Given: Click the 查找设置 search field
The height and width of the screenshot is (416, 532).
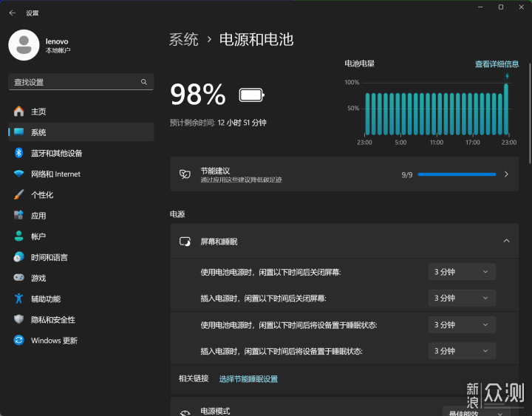Looking at the screenshot, I should [x=81, y=82].
